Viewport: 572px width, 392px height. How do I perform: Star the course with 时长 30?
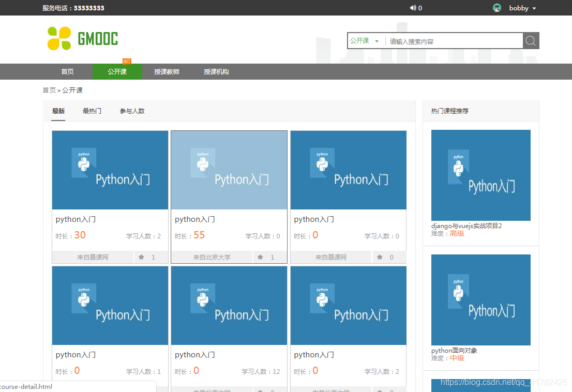click(141, 257)
